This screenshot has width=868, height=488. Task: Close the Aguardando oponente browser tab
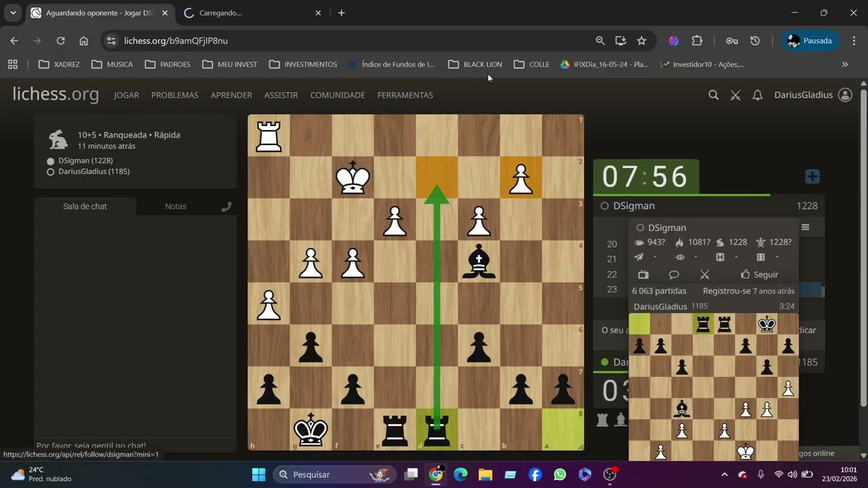[x=165, y=13]
